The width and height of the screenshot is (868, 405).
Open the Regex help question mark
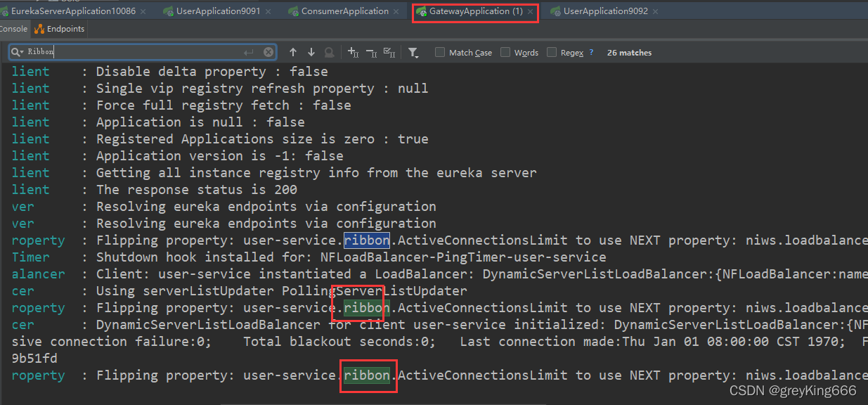point(591,52)
